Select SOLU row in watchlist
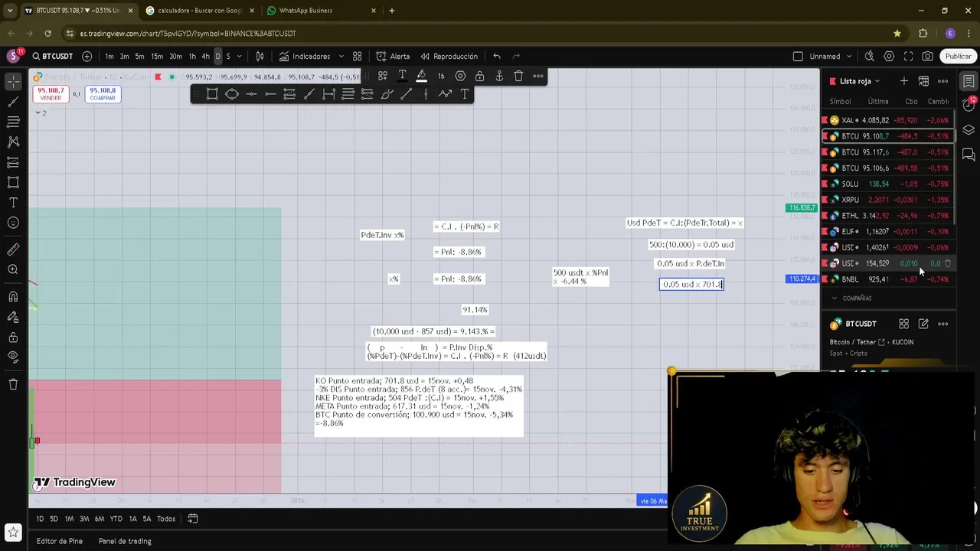 pyautogui.click(x=887, y=184)
